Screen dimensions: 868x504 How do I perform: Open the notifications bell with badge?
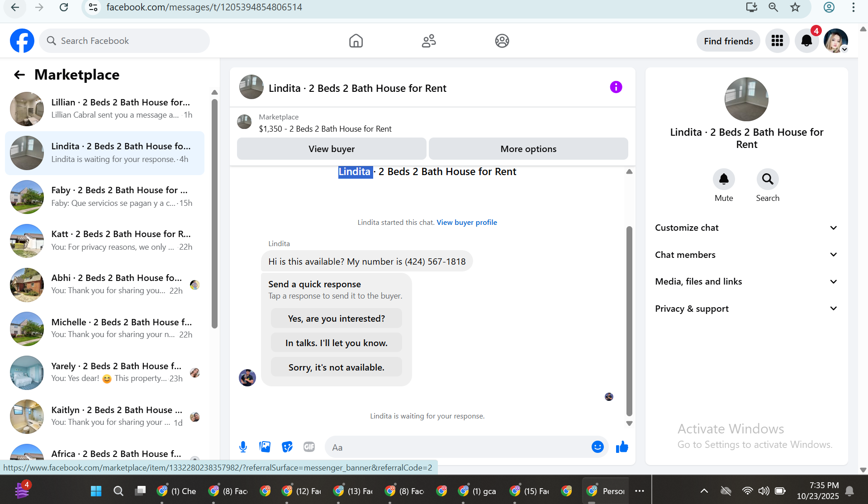[807, 41]
